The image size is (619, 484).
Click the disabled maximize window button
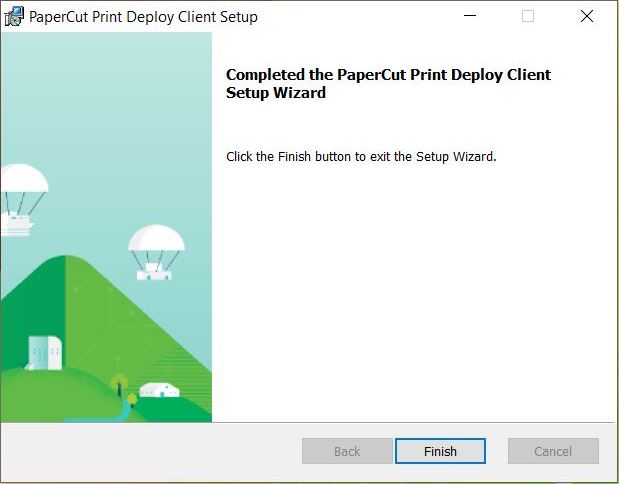coord(528,16)
